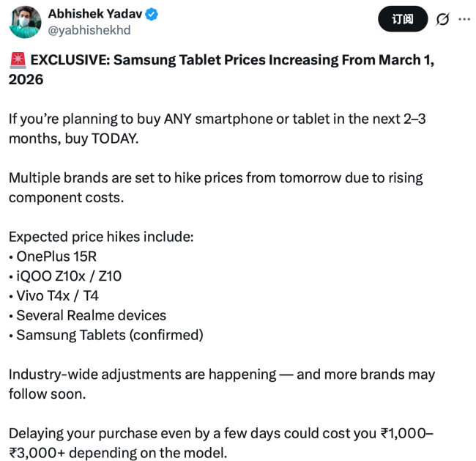Open Abhishek Yadav's profile picture
476x461 pixels.
25,21
